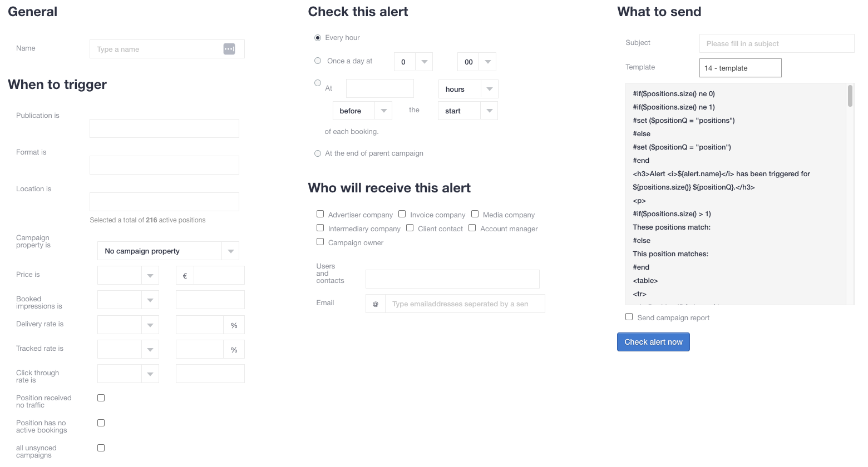Select the Every hour radio option

click(318, 38)
